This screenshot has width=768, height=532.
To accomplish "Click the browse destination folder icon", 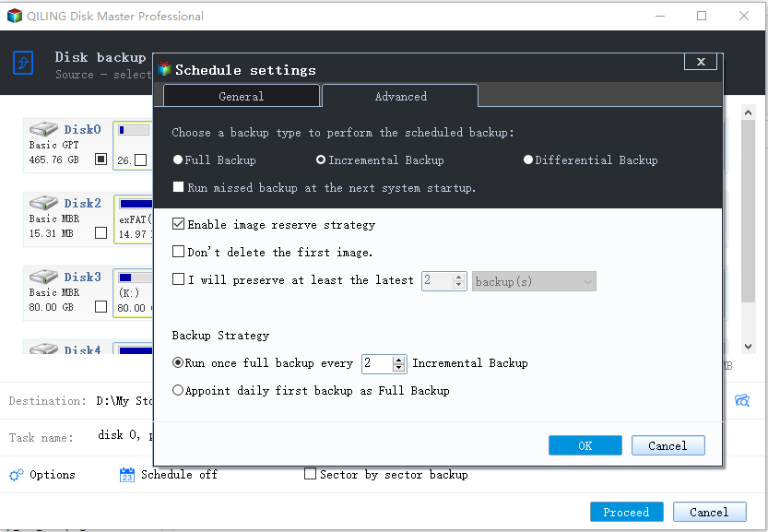I will click(742, 400).
